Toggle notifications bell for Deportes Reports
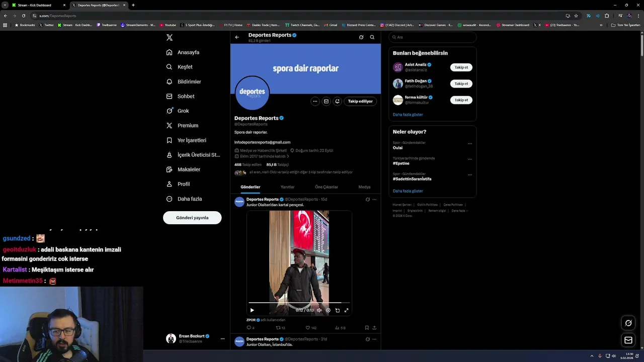This screenshot has height=362, width=644. [337, 101]
